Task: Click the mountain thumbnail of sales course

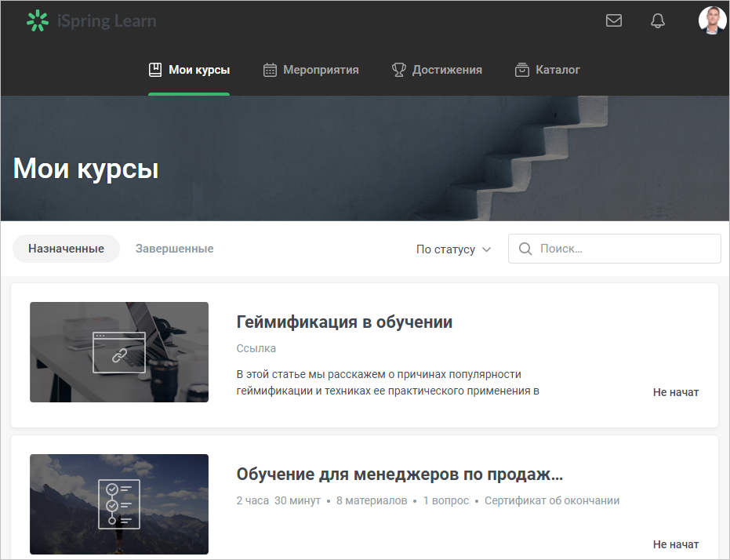Action: coord(119,504)
